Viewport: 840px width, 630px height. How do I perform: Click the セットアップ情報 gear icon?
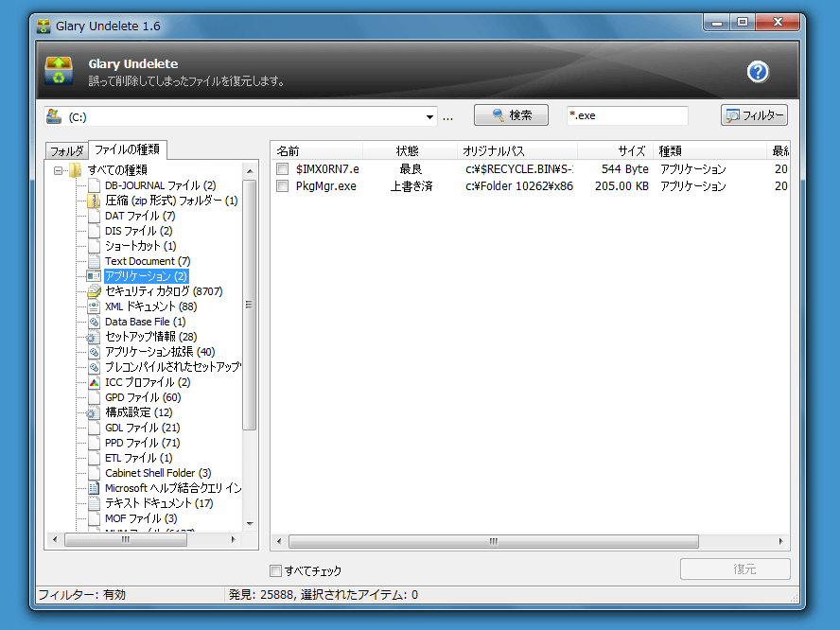click(93, 337)
